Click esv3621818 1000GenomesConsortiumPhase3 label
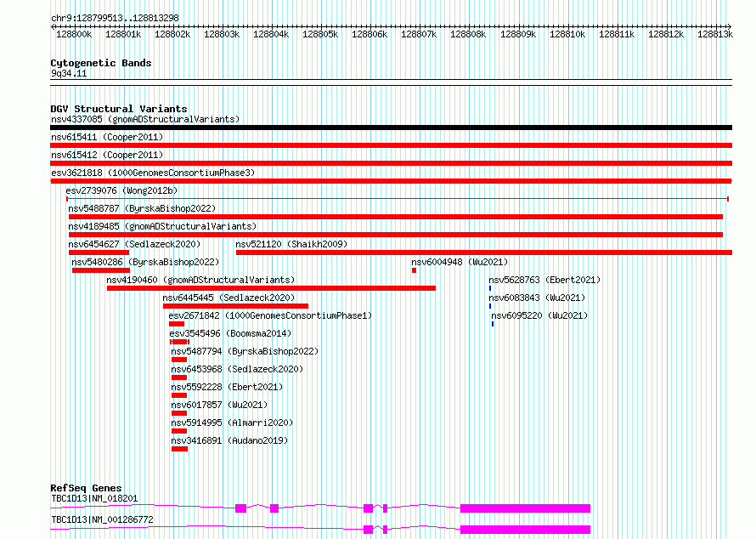 tap(153, 173)
